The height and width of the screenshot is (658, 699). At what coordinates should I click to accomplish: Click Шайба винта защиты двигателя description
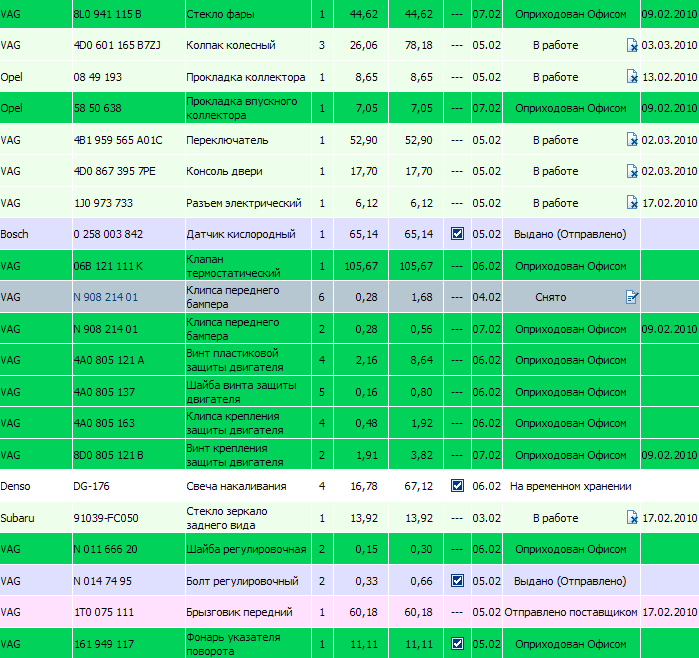point(241,392)
